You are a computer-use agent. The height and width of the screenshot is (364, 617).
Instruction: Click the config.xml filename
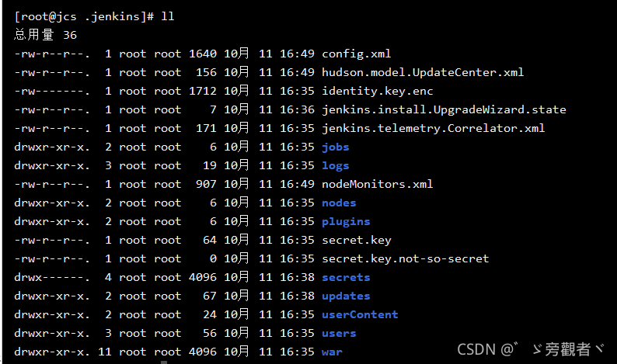coord(356,54)
